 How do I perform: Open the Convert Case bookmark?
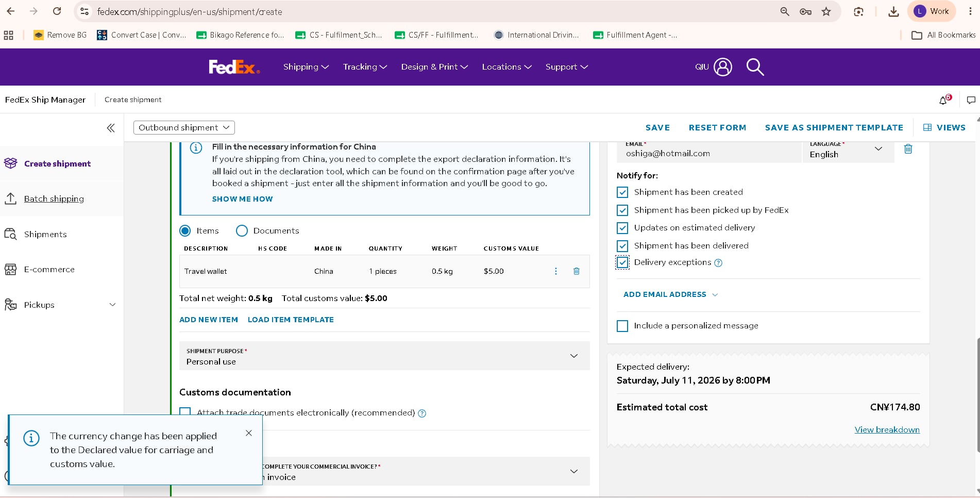coord(142,35)
